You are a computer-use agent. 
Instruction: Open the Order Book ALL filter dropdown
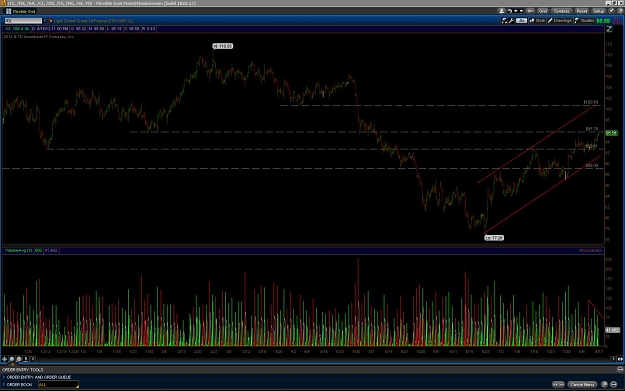pyautogui.click(x=58, y=385)
